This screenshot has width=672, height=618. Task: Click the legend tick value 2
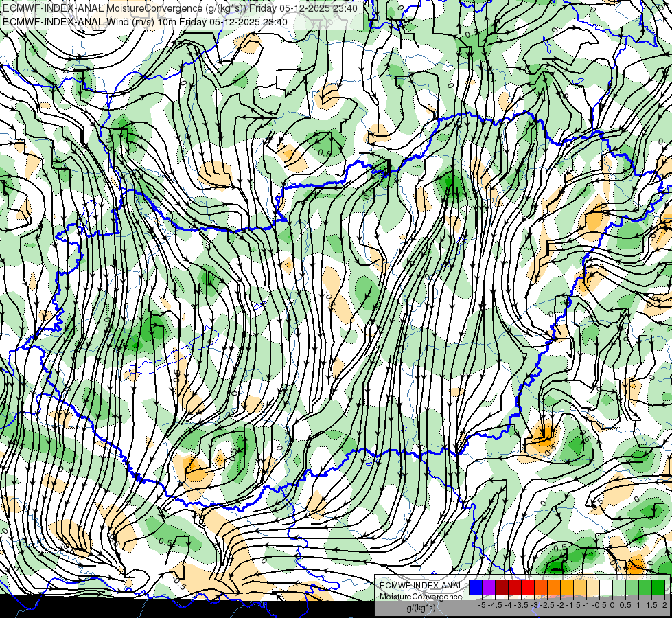tap(664, 605)
